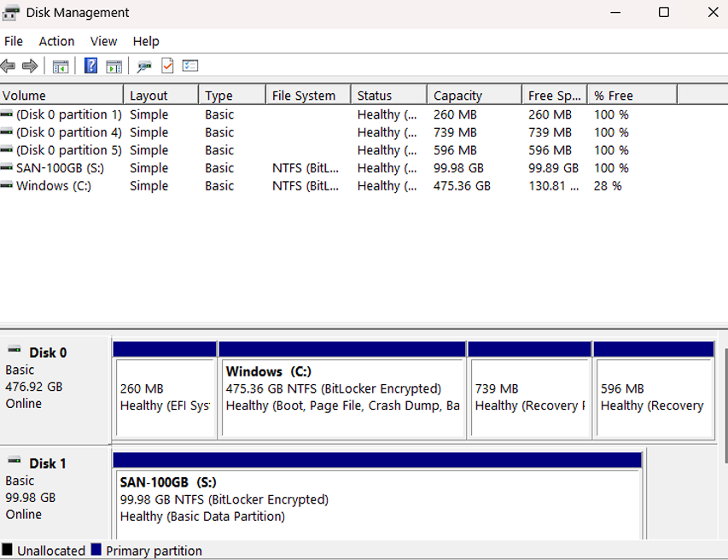
Task: Toggle the Show/Hide Console Tree toolbar icon
Action: coord(60,66)
